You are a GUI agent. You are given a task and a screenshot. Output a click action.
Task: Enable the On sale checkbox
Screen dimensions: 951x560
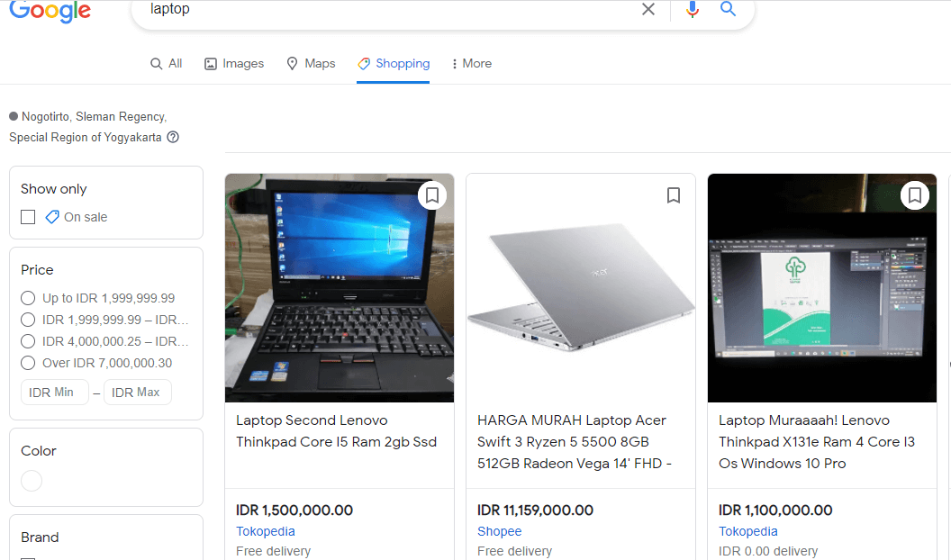point(28,217)
